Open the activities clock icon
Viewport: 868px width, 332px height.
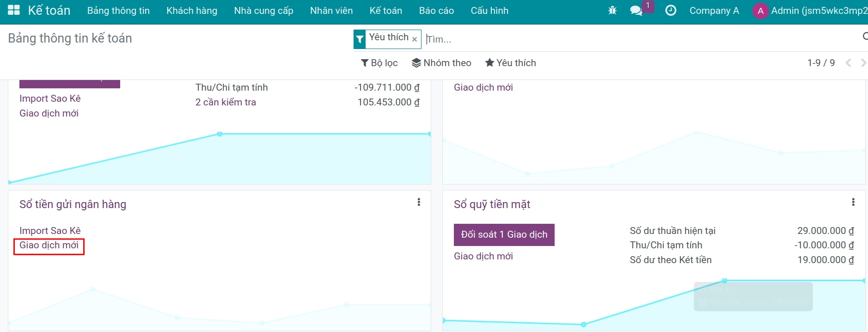point(670,10)
